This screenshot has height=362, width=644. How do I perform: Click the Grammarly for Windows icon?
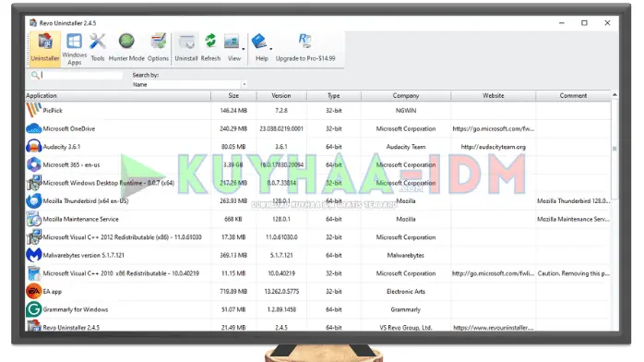(x=34, y=309)
